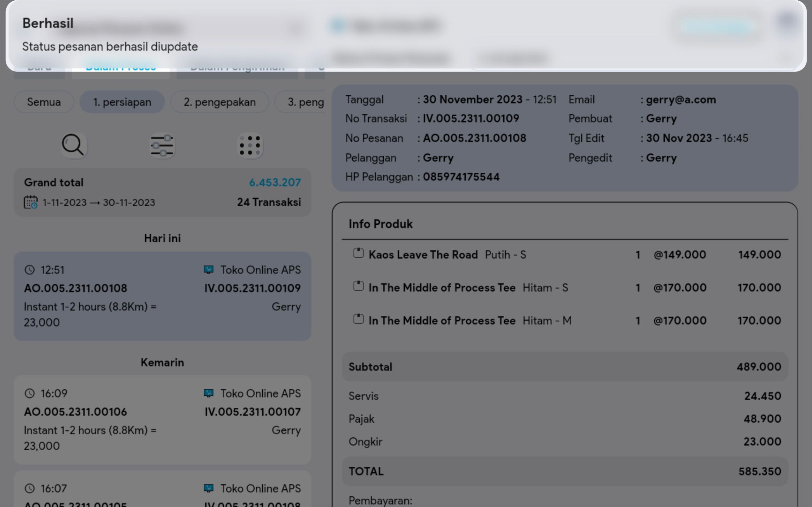
Task: Select the 1. persiapan filter chip
Action: pos(122,102)
